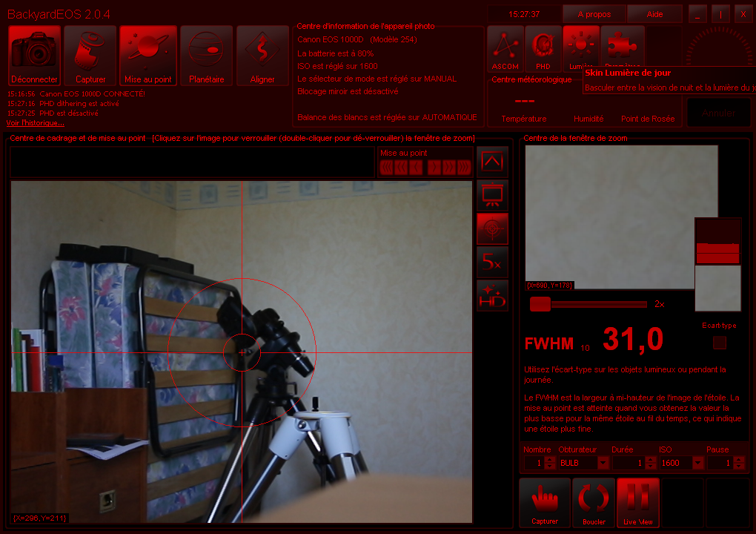Click the FWHM 31,0 value
The width and height of the screenshot is (756, 534).
(633, 340)
